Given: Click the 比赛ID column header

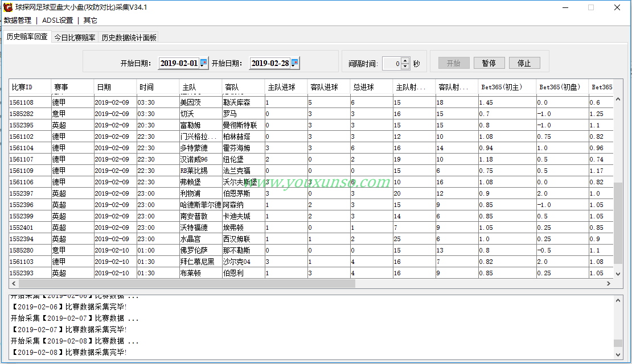Looking at the screenshot, I should click(30, 87).
